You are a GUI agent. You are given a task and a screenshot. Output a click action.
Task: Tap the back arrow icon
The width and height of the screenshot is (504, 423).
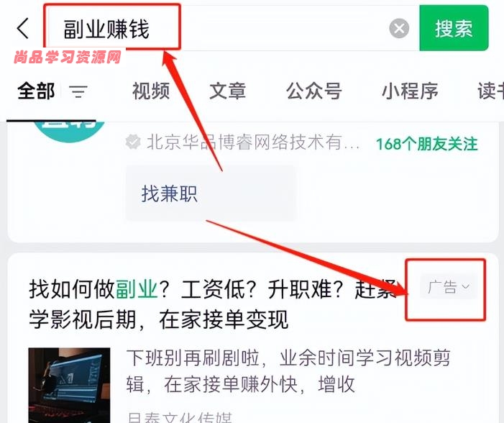[x=23, y=28]
